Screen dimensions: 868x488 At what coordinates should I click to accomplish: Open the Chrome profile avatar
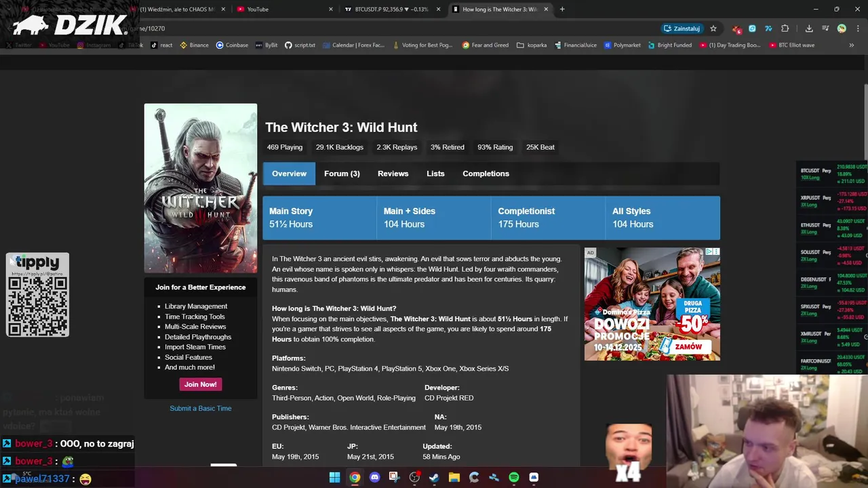(x=842, y=28)
